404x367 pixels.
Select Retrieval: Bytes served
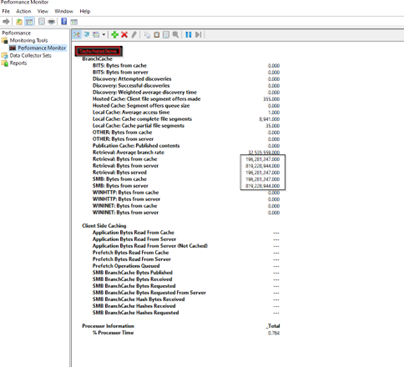(119, 172)
